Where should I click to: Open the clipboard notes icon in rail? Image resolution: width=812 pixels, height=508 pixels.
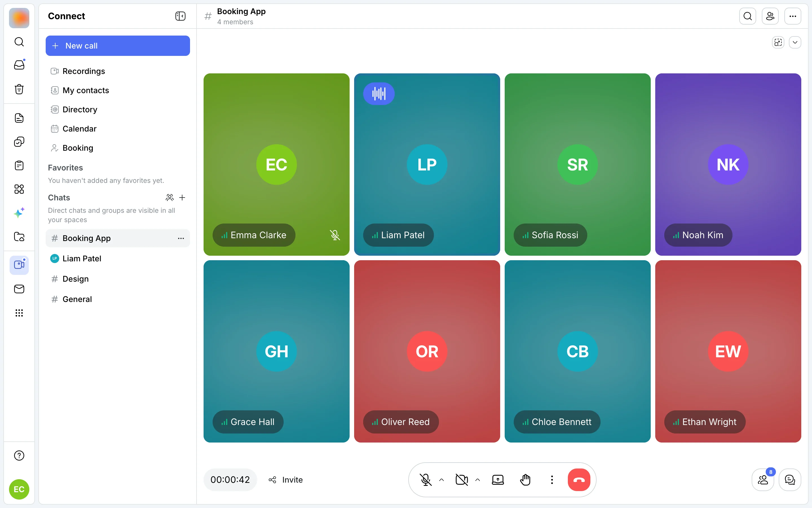(x=19, y=165)
